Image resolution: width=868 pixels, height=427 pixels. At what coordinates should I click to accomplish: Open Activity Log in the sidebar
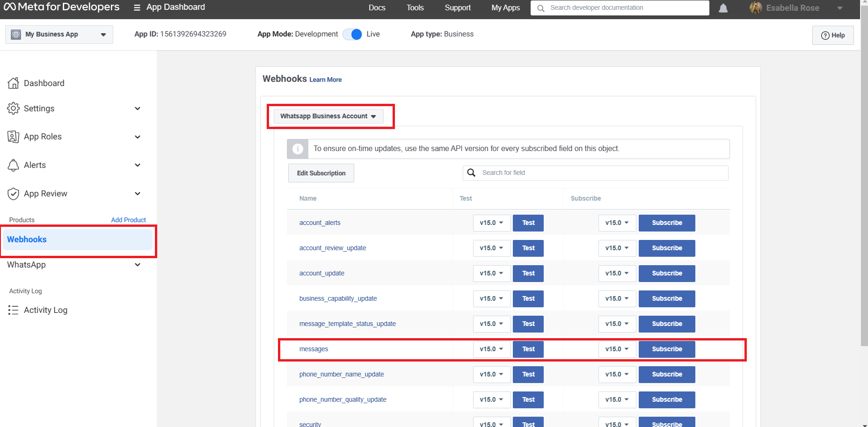45,310
